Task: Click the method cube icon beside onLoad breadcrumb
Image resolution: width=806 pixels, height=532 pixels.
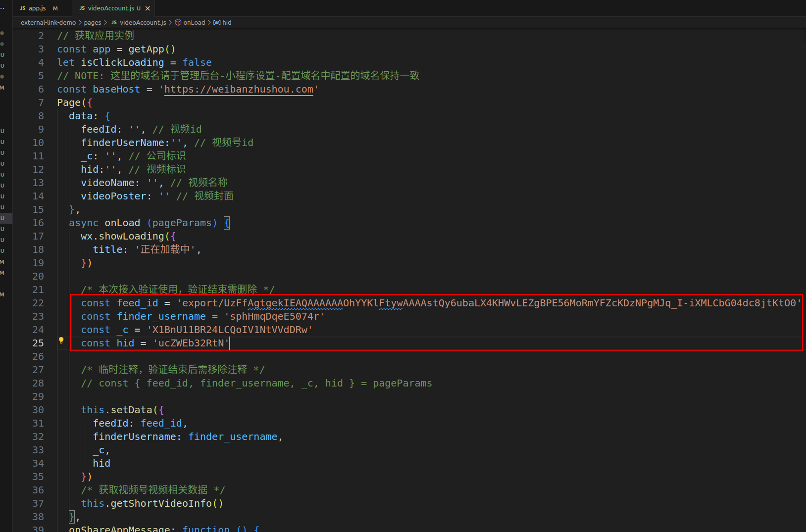Action: (178, 22)
